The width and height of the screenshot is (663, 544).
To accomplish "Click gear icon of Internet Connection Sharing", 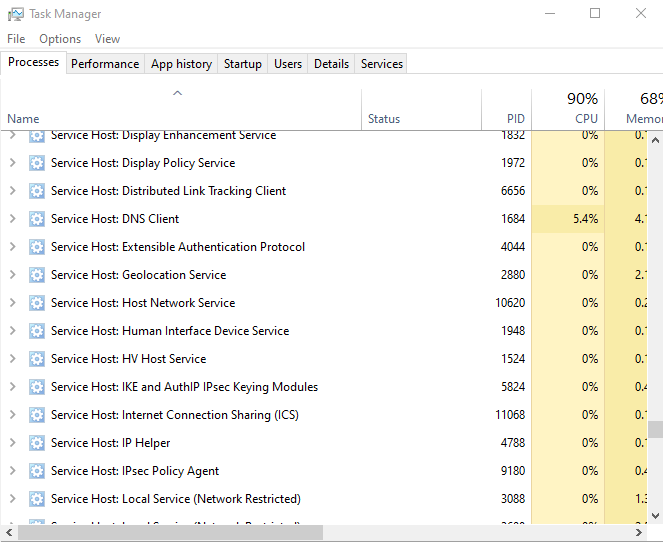I will (x=37, y=415).
